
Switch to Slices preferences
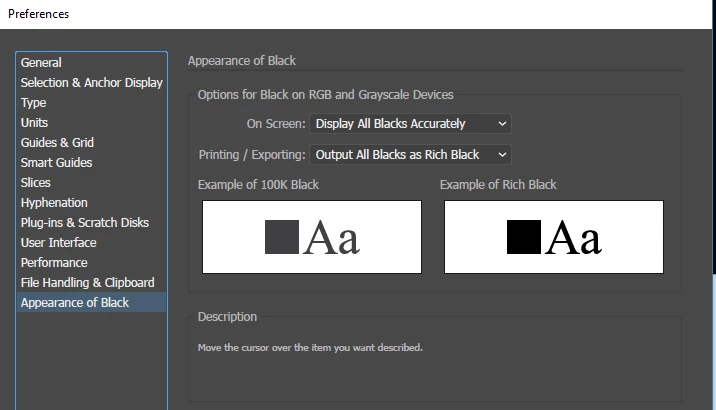tap(36, 183)
